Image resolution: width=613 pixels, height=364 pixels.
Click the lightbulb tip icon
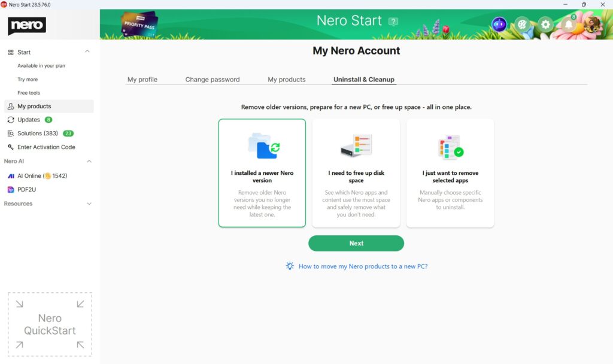pos(290,266)
